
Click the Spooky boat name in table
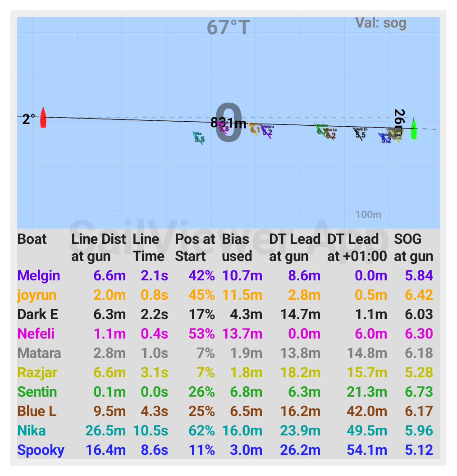(x=41, y=450)
